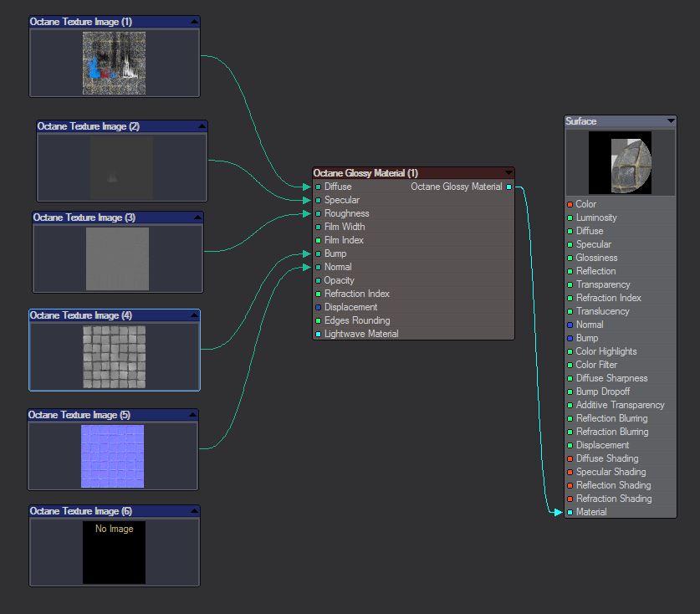Click the Reflection socket on Surface node

point(570,272)
